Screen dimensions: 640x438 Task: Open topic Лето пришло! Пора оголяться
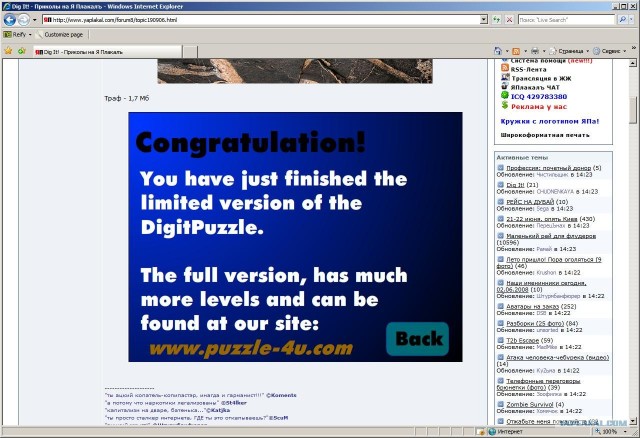549,262
